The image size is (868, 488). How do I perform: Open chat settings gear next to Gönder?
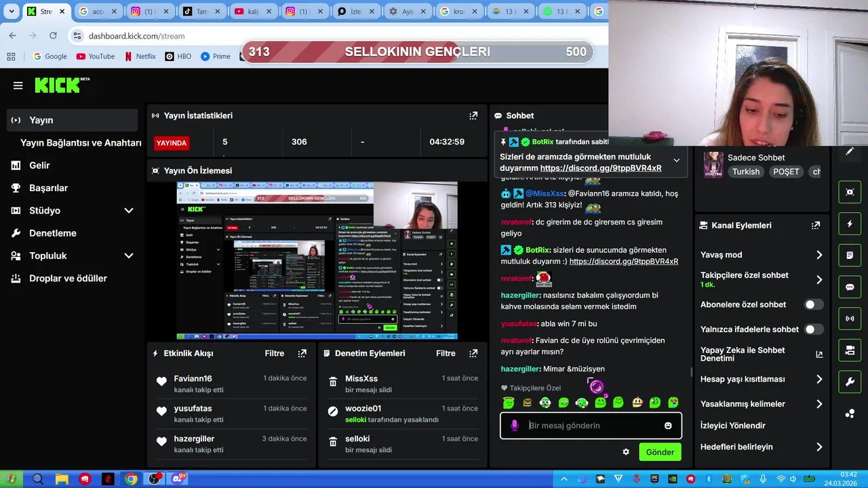point(626,452)
